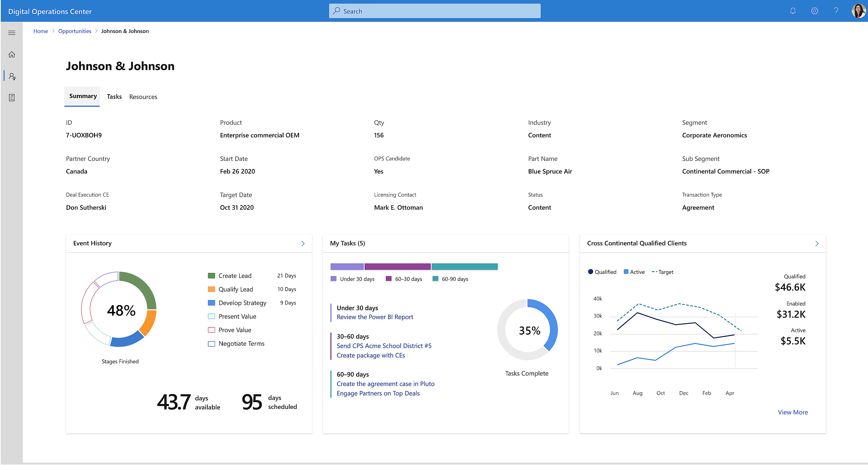Select the Summary tab

click(x=82, y=96)
